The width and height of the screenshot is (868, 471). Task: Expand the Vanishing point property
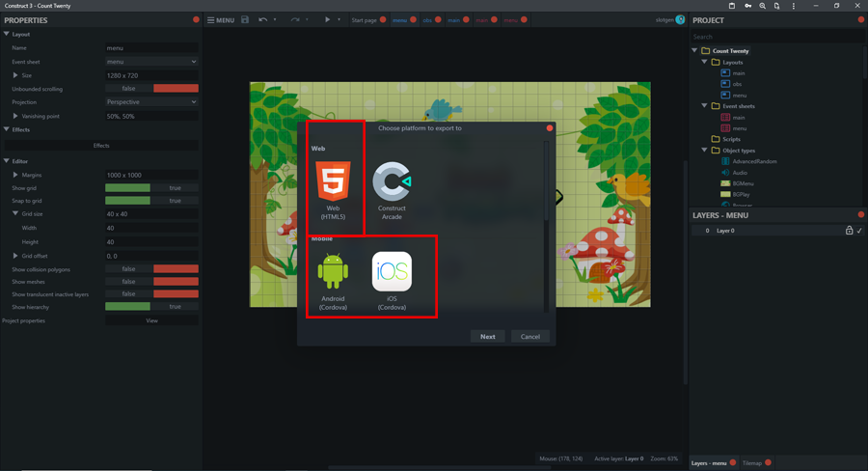(x=15, y=116)
